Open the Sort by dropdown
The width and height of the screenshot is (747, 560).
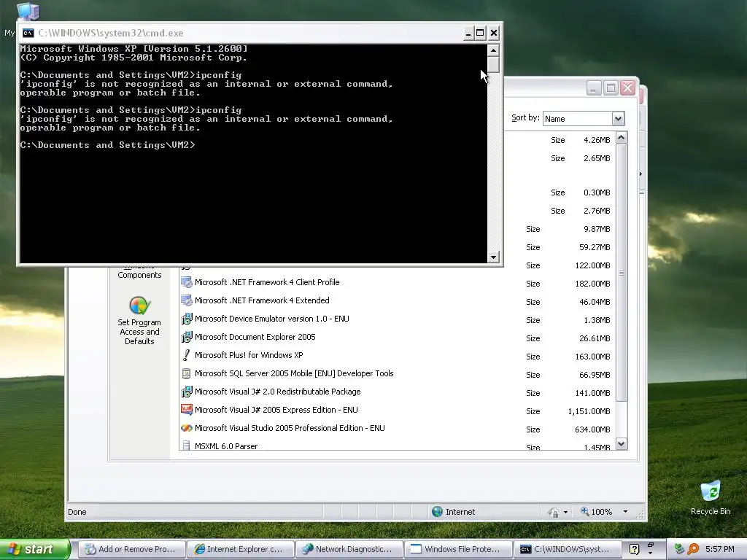point(618,119)
